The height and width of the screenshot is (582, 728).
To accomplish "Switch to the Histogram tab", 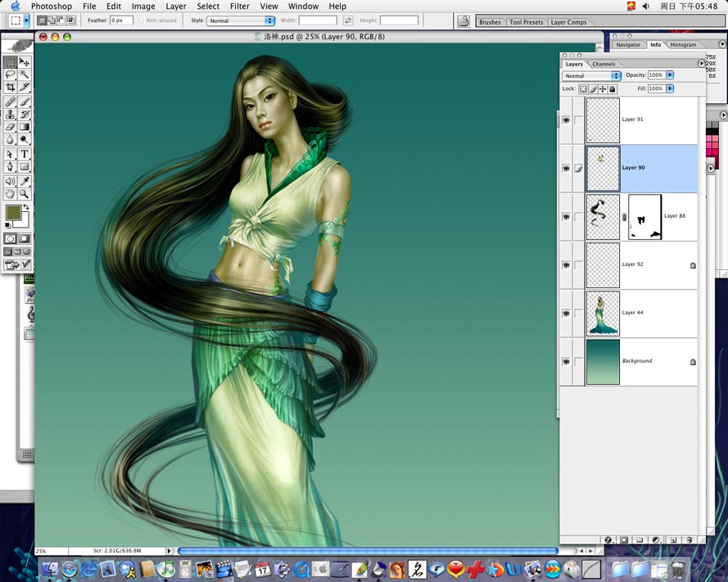I will [x=683, y=44].
